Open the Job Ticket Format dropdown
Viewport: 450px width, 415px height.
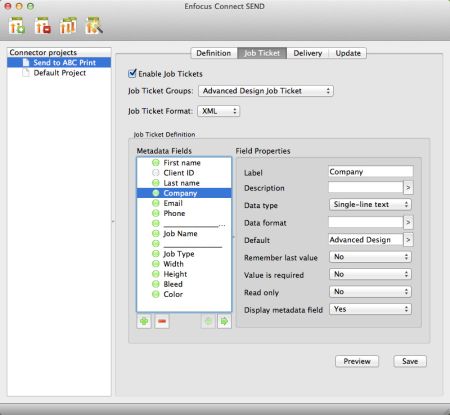(x=218, y=111)
